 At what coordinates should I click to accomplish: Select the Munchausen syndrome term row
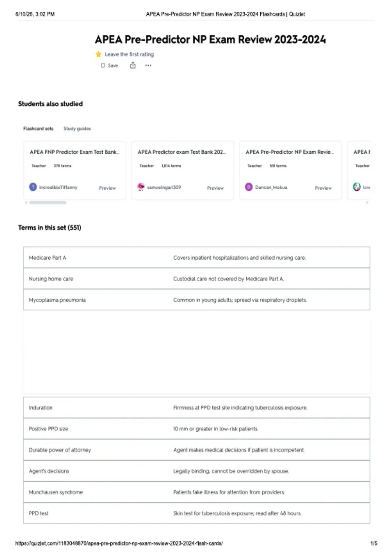[x=197, y=492]
